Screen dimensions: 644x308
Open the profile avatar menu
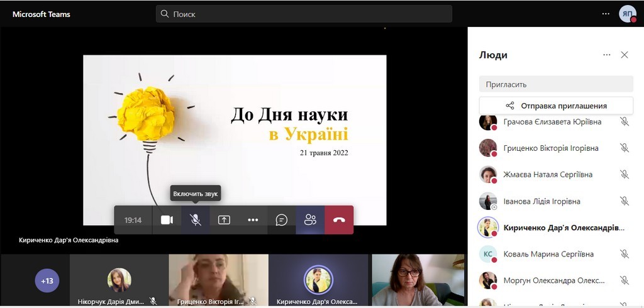click(627, 14)
